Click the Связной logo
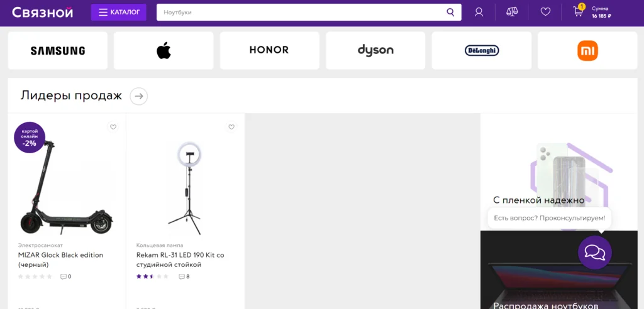This screenshot has width=644, height=309. (42, 12)
